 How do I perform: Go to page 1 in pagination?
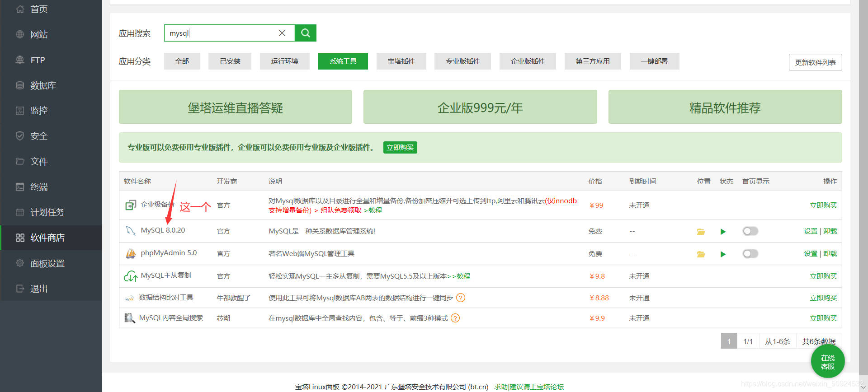pyautogui.click(x=729, y=341)
